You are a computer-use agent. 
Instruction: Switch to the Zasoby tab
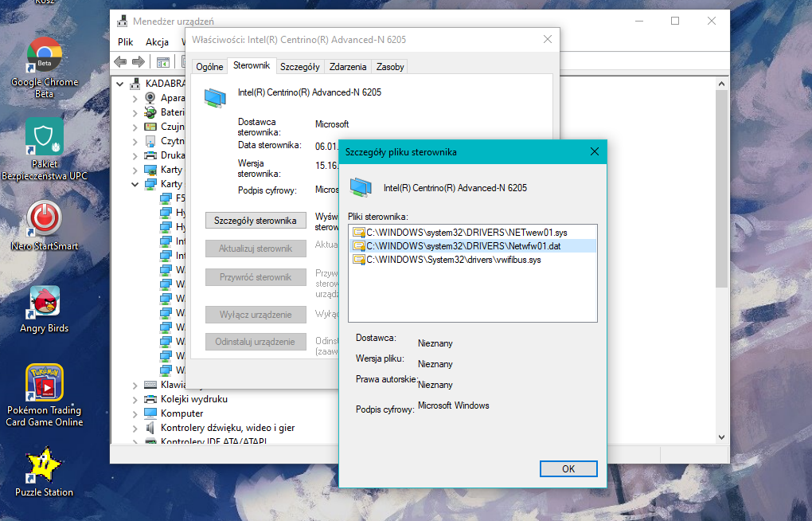pyautogui.click(x=390, y=67)
